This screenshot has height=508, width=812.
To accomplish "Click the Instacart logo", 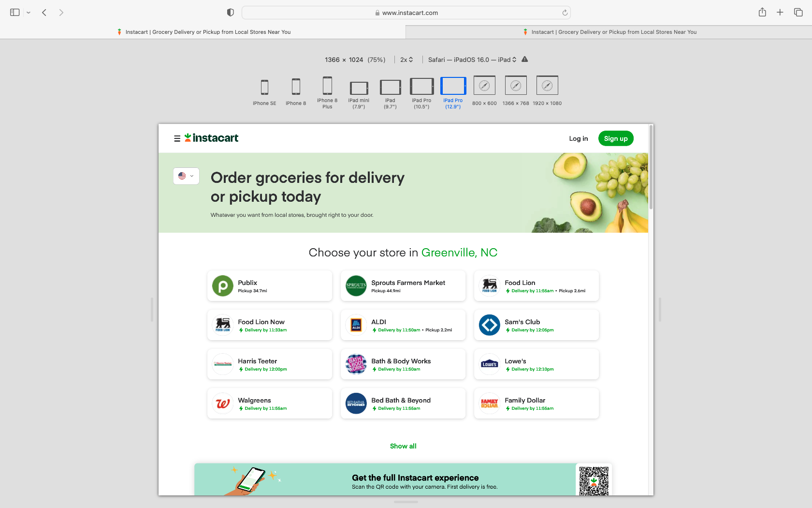I will [x=212, y=138].
